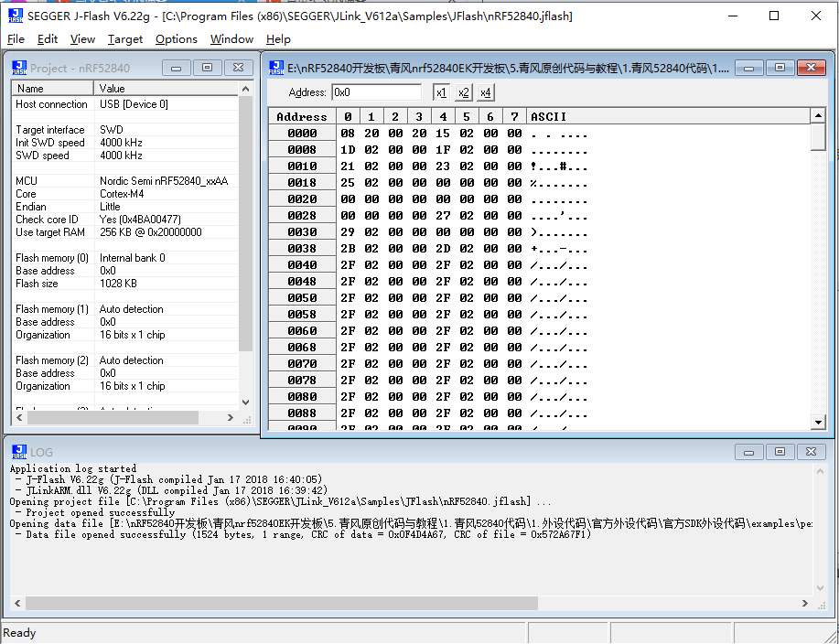Open the View menu
The width and height of the screenshot is (839, 644).
point(85,39)
